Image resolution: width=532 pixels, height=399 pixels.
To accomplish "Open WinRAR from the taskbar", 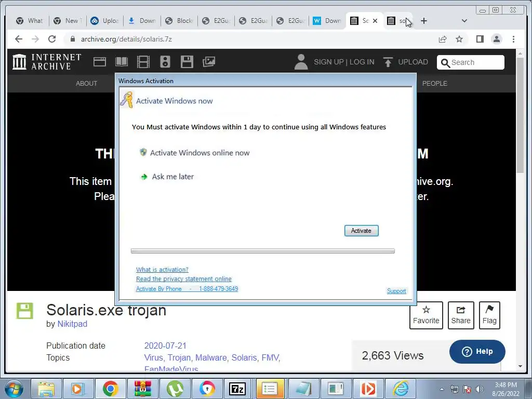I will 143,389.
